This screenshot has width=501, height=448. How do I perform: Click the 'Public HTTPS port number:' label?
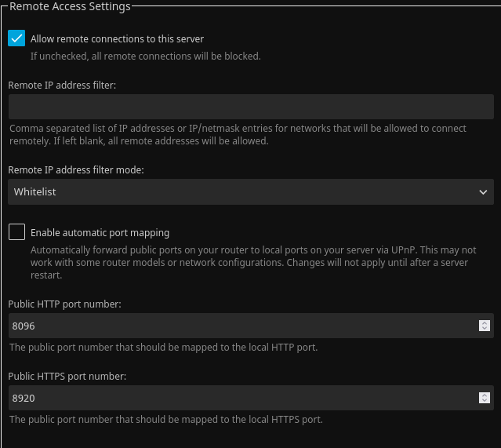click(67, 376)
